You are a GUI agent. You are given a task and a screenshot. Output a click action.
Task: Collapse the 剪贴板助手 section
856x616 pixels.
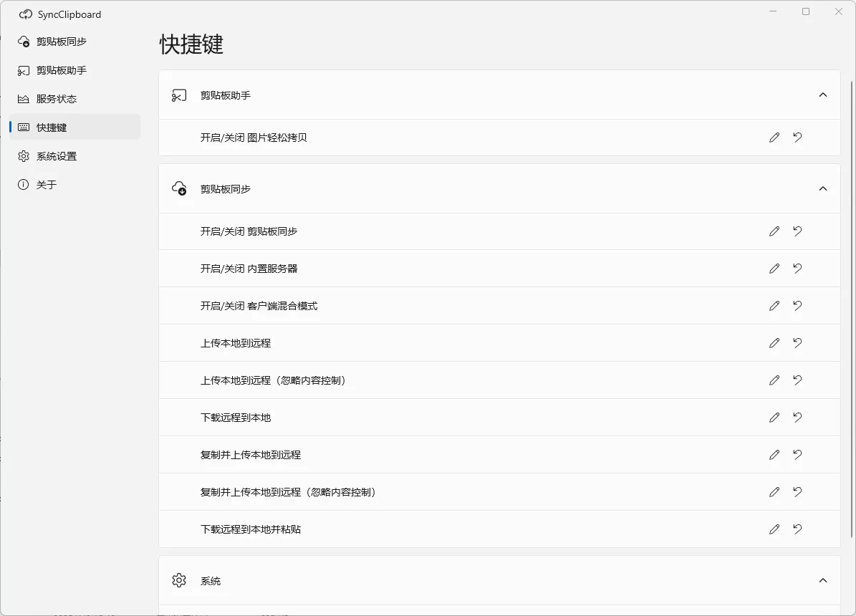pos(823,95)
